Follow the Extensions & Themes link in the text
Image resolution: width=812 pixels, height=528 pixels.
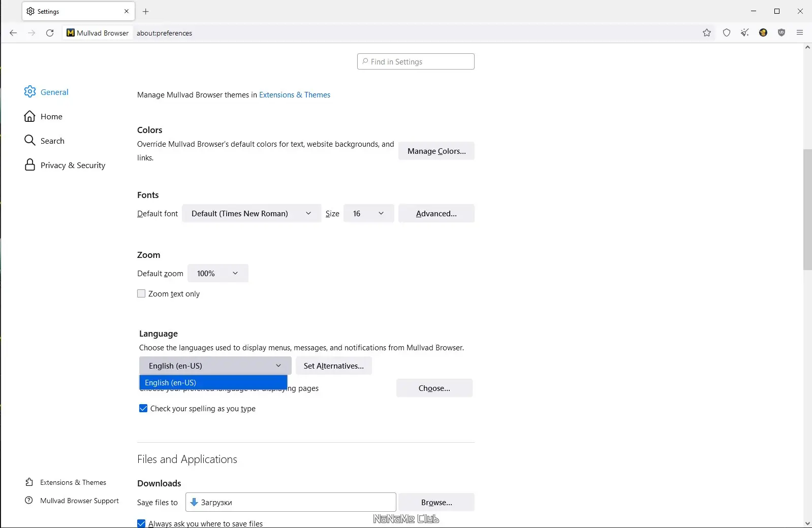tap(295, 95)
